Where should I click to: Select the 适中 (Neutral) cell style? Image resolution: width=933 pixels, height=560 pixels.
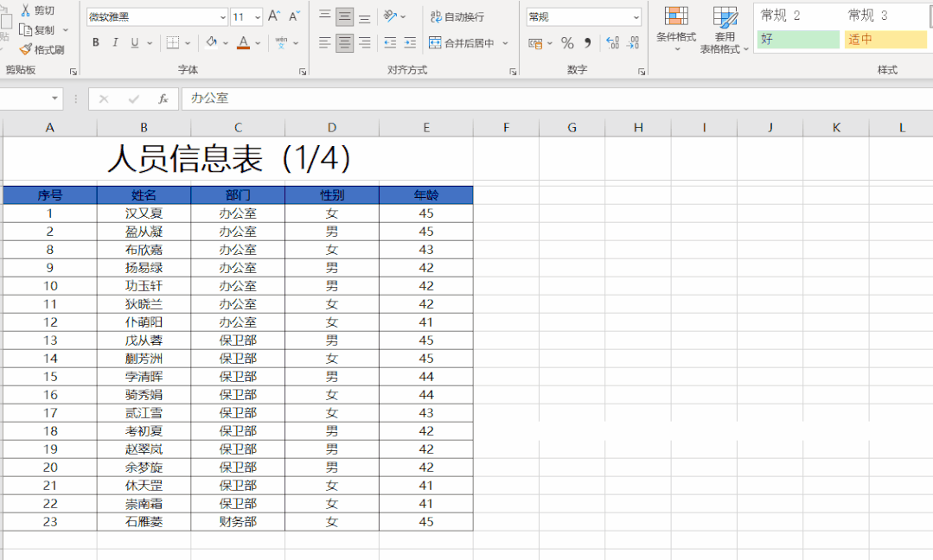click(885, 39)
